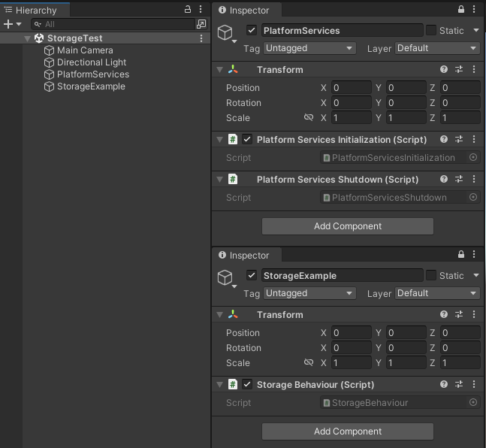486x448 pixels.
Task: Open Platform Services Shutdown component menu
Action: [474, 179]
